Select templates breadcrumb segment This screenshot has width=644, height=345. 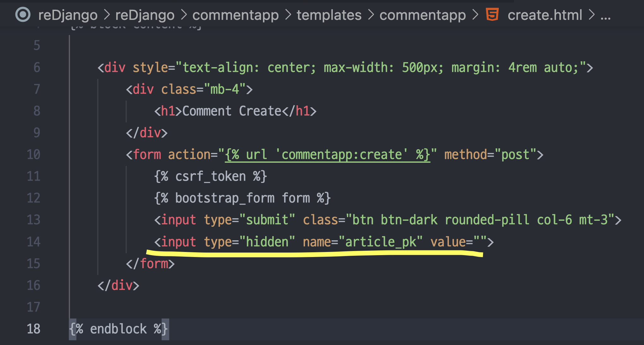(x=329, y=15)
